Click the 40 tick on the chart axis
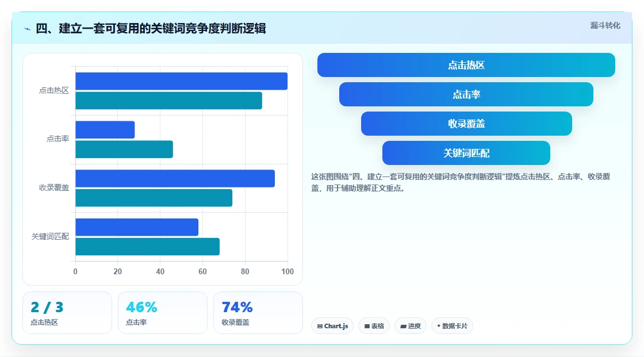Viewport: 644px width, 357px height. coord(160,271)
